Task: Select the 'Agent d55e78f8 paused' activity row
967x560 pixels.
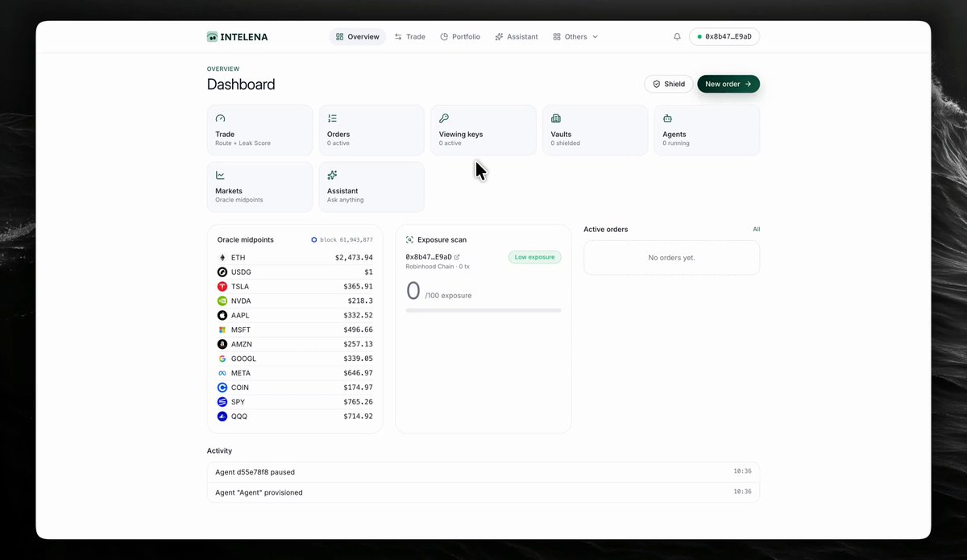Action: 483,472
